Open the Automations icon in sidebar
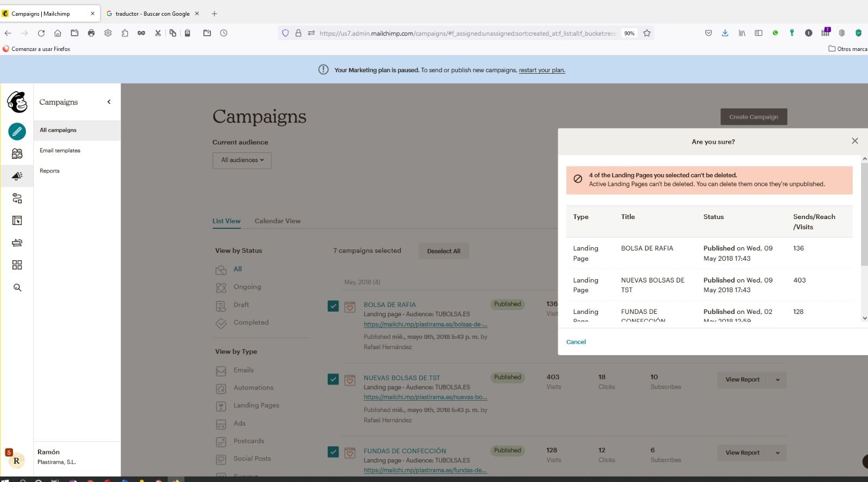868x482 pixels. click(17, 198)
